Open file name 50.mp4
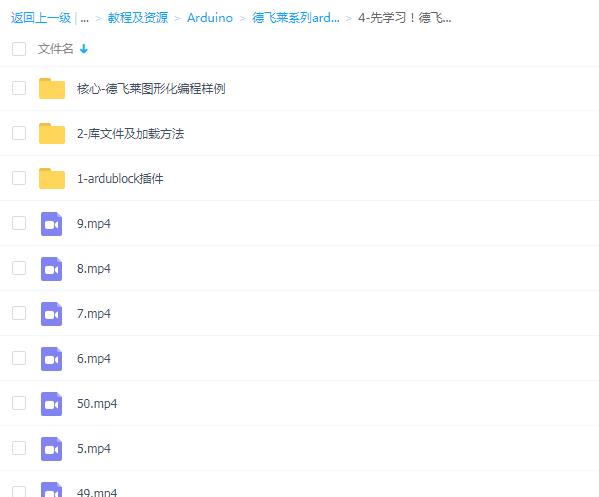This screenshot has height=497, width=599. pos(97,404)
